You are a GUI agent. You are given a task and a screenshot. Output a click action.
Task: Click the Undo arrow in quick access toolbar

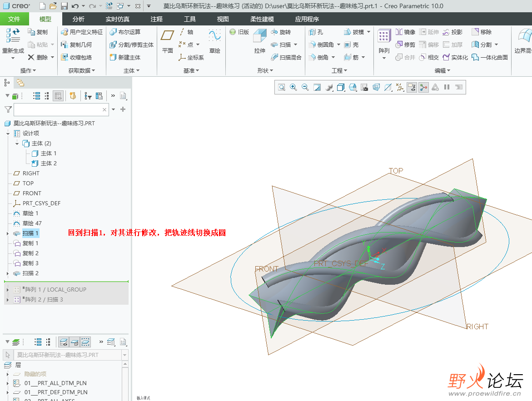coord(75,6)
